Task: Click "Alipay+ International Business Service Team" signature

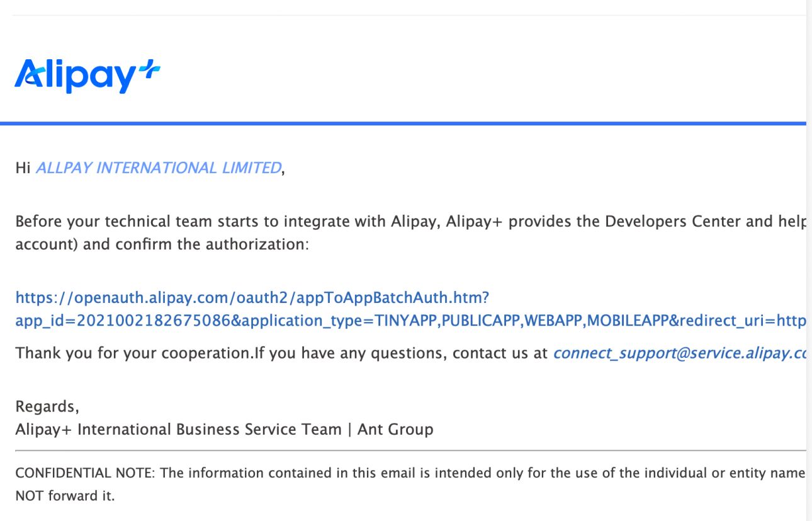Action: point(178,430)
